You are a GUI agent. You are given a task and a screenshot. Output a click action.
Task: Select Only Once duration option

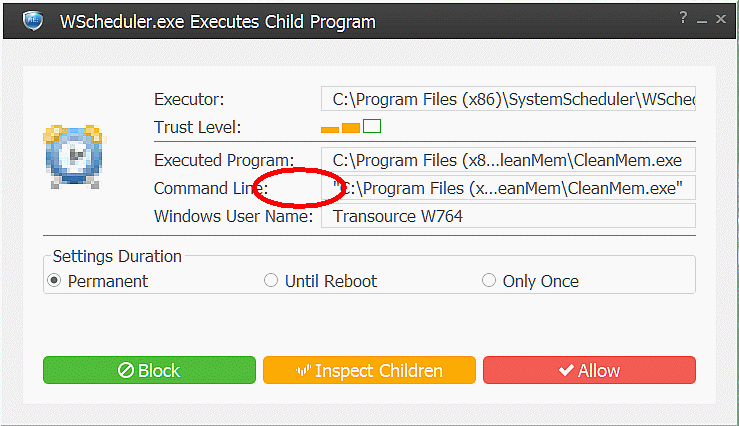(489, 281)
